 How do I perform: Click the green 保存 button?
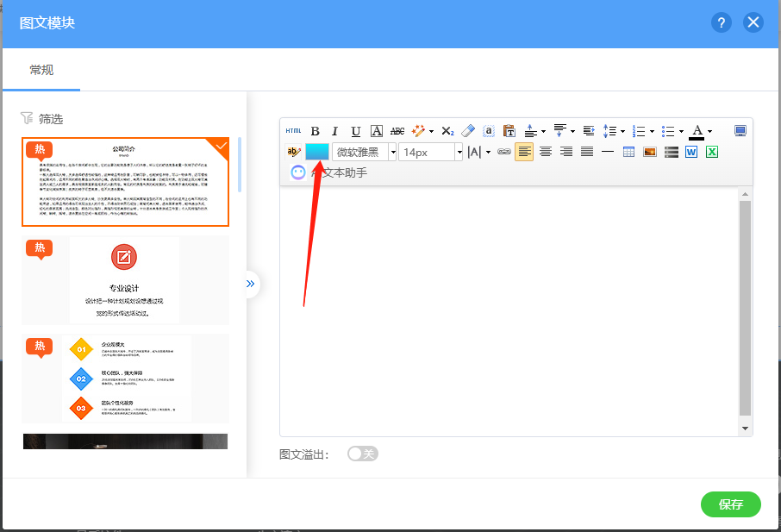[731, 504]
